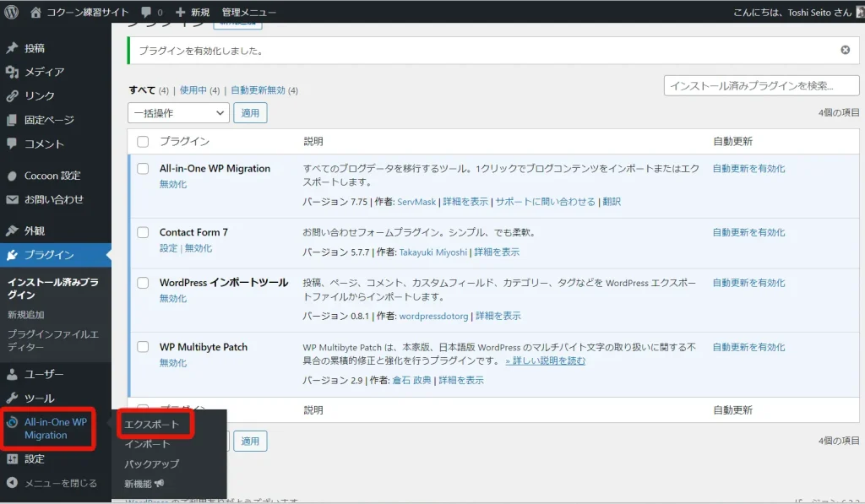865x504 pixels.
Task: Check the WordPress インポートツール checkbox
Action: [x=143, y=283]
